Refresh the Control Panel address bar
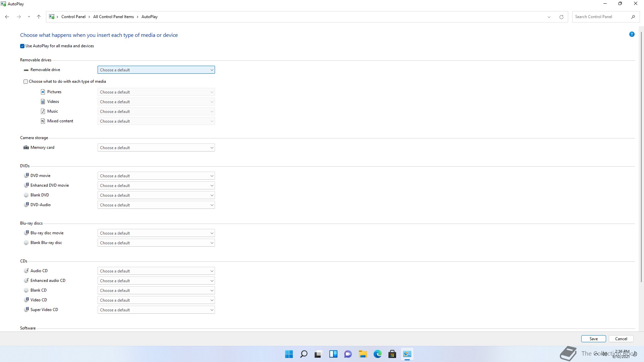Viewport: 644px width, 362px height. point(561,17)
